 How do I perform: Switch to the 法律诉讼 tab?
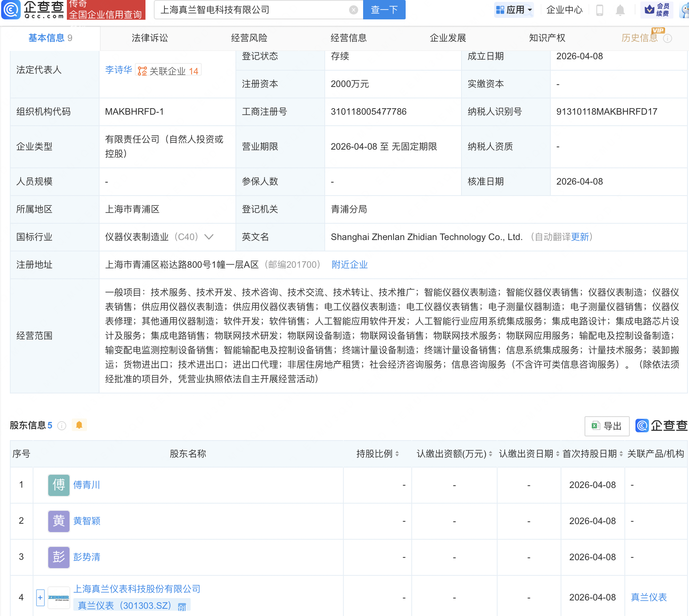[149, 38]
